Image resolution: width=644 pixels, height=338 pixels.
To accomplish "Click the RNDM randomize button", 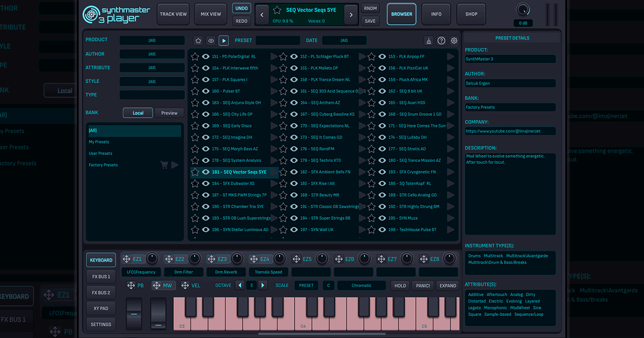I will pos(370,9).
